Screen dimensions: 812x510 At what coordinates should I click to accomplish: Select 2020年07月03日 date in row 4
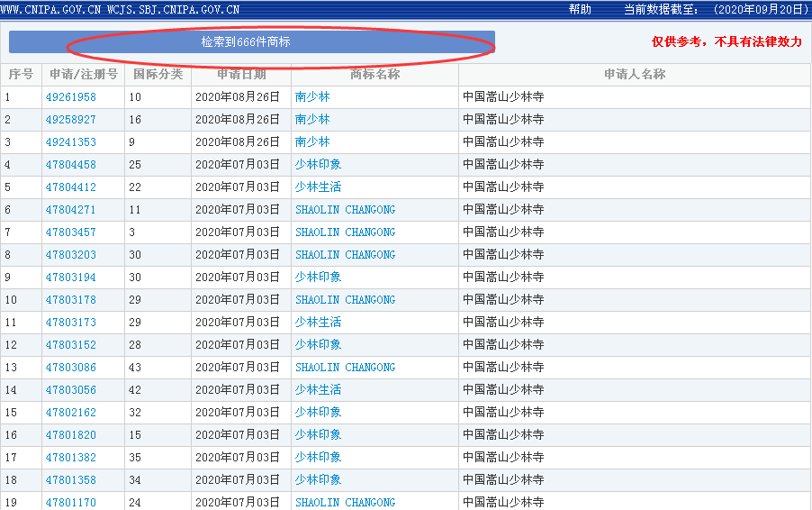pyautogui.click(x=238, y=165)
